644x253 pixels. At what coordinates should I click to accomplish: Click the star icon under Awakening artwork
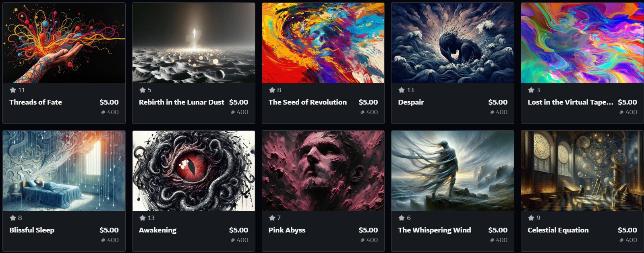[143, 218]
